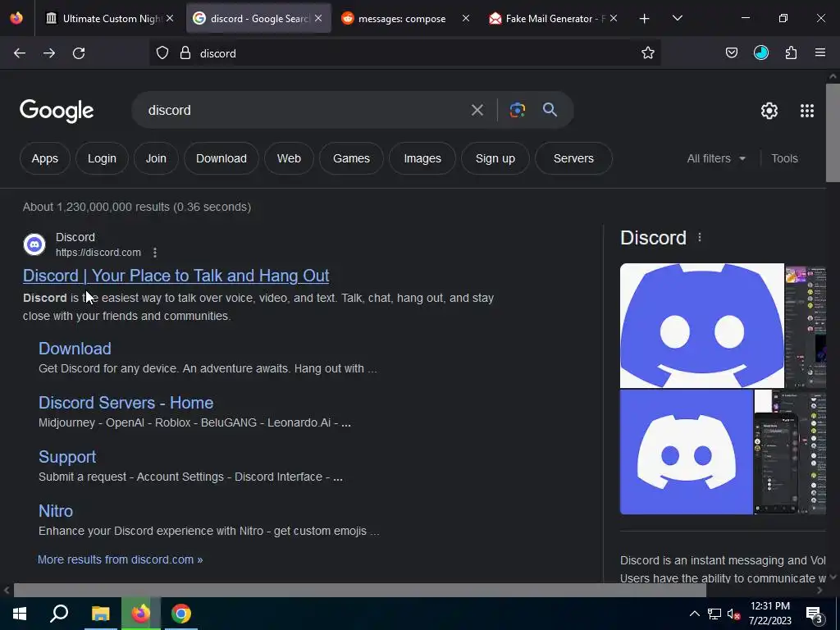Select the Servers filter chip

(573, 158)
